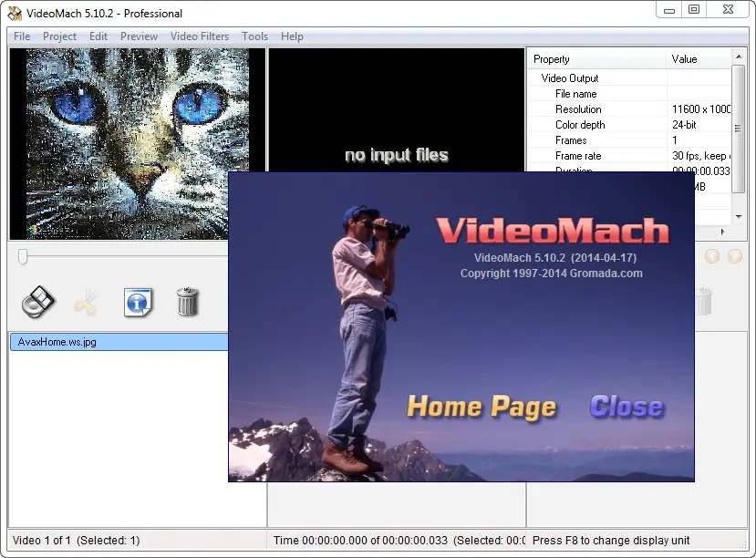Click the VideoMach title bar app icon
756x558 pixels.
pyautogui.click(x=15, y=13)
